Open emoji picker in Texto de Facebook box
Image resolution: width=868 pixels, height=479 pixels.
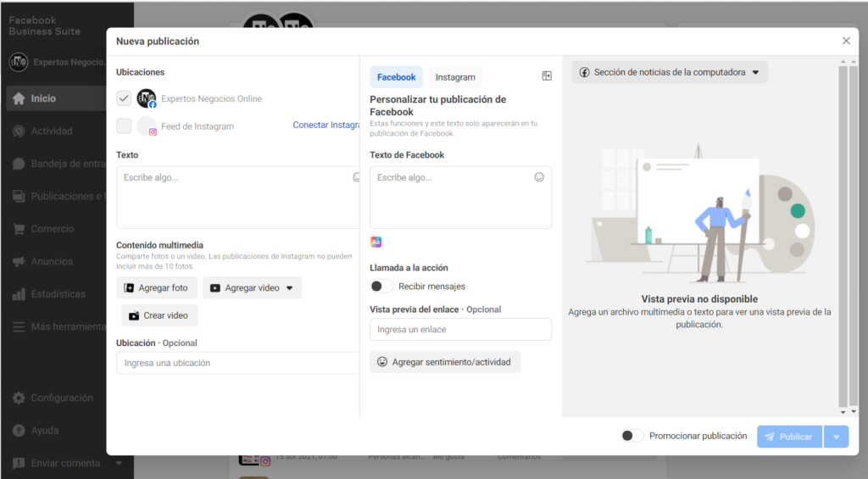[x=539, y=177]
